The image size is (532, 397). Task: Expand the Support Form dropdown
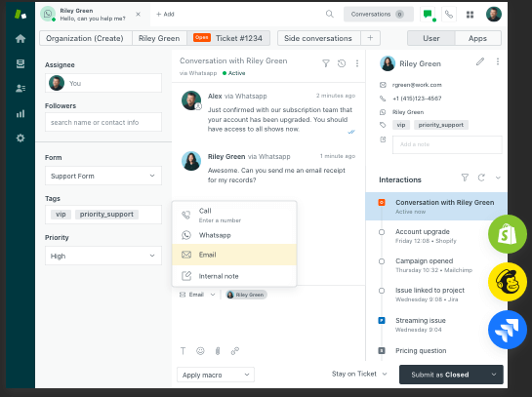[x=103, y=176]
